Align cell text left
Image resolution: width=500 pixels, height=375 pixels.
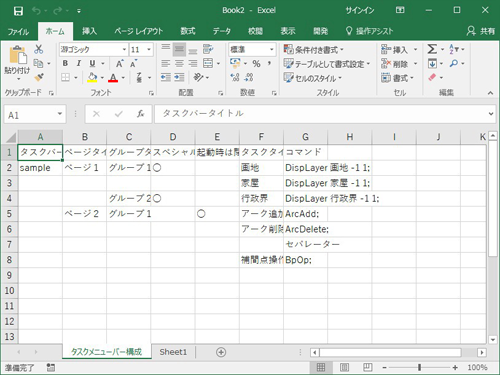point(166,63)
